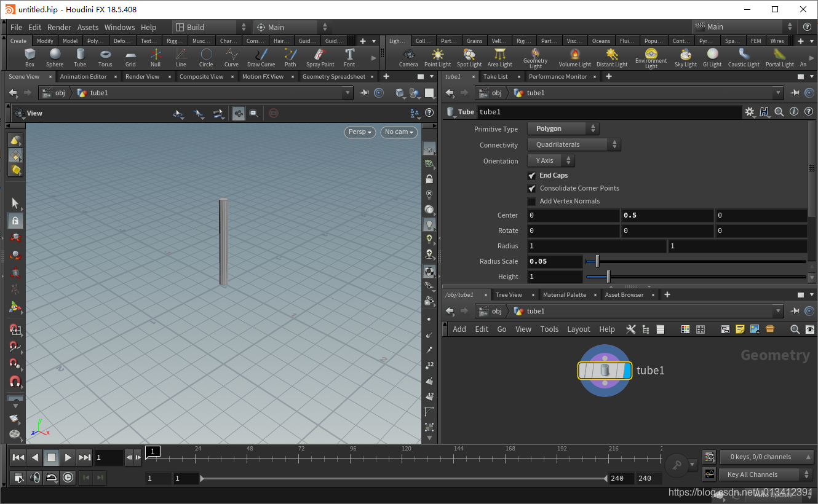Toggle the End Caps checkbox
The width and height of the screenshot is (818, 504).
point(532,176)
